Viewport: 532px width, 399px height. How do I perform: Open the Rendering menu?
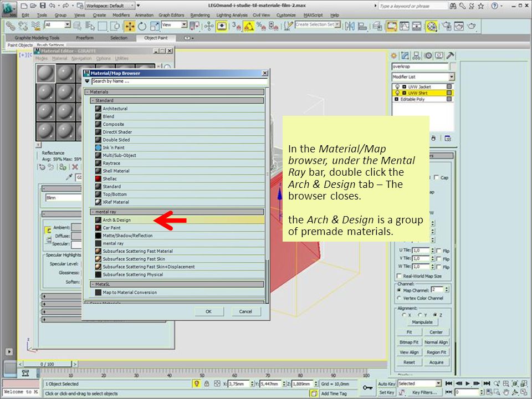[200, 16]
